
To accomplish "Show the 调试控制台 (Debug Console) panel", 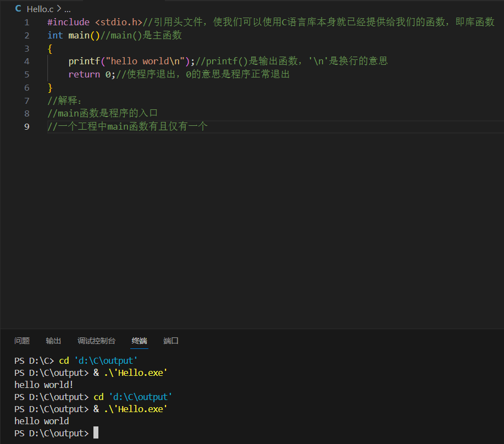I will [x=97, y=341].
